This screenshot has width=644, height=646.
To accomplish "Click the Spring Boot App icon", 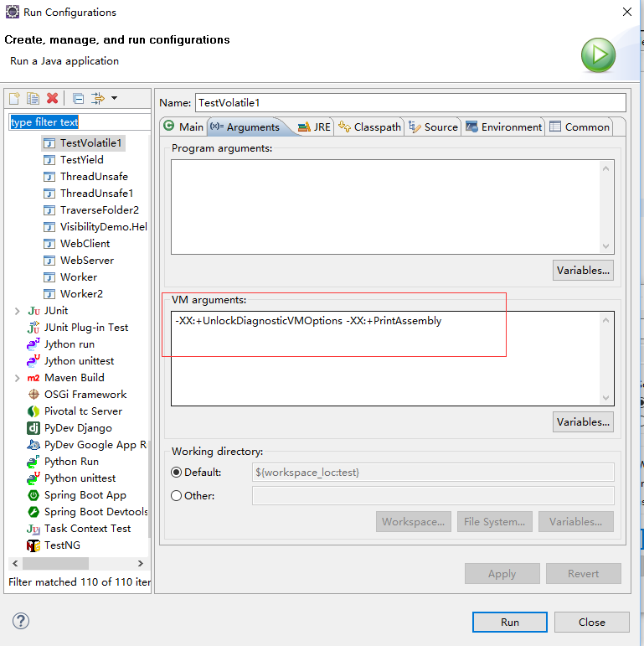I will tap(33, 495).
